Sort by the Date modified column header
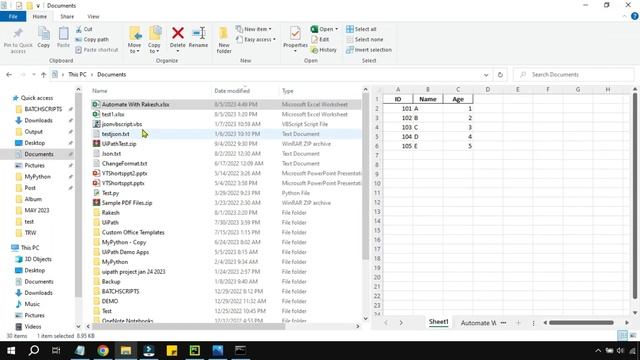 232,91
